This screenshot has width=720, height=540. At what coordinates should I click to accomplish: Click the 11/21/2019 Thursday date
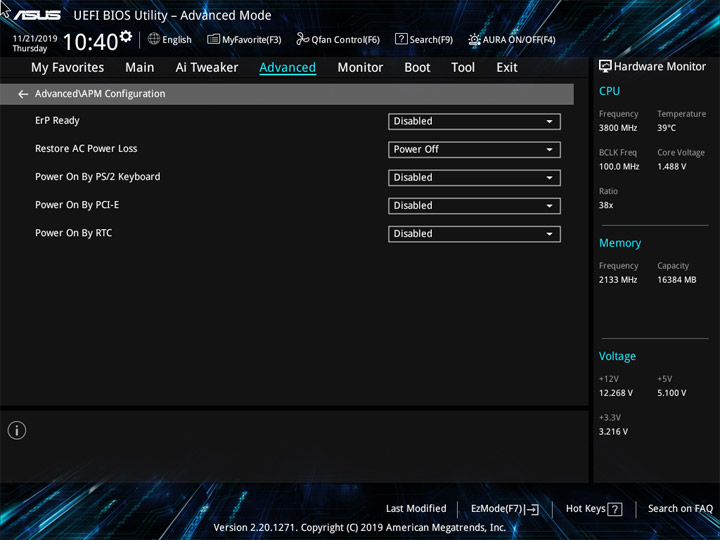34,43
